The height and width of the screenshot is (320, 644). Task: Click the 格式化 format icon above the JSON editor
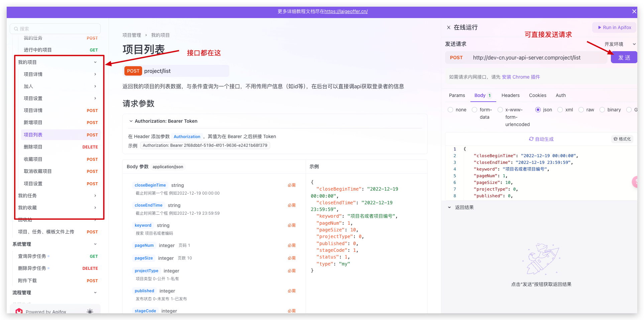coord(615,139)
